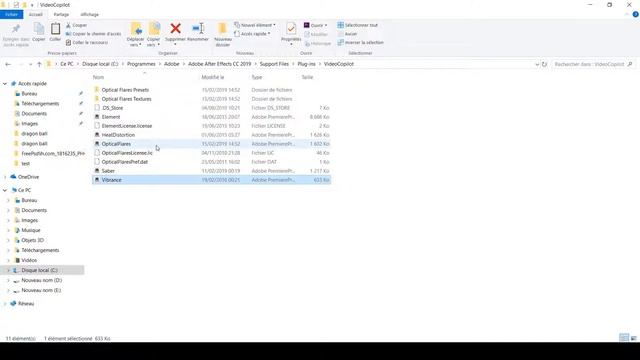The height and width of the screenshot is (360, 640).
Task: Select the OpticalFlaresLicense.lic file
Action: point(211,153)
